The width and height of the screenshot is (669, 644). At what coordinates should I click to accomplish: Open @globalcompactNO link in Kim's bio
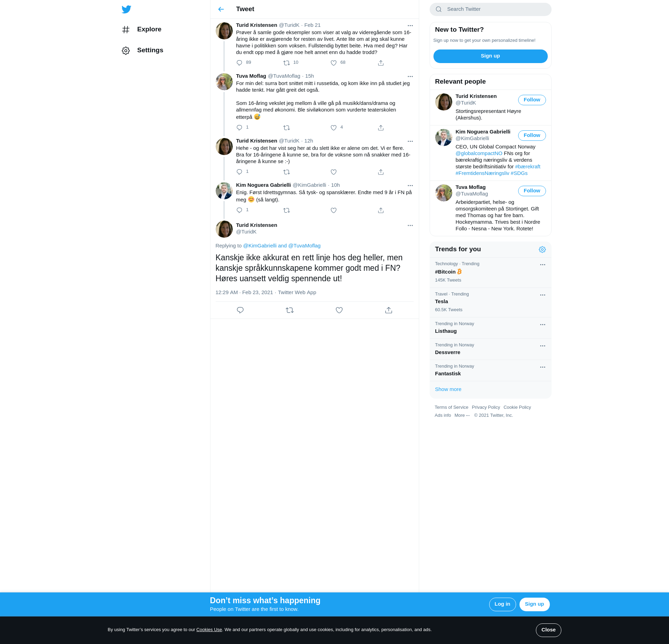tap(479, 153)
